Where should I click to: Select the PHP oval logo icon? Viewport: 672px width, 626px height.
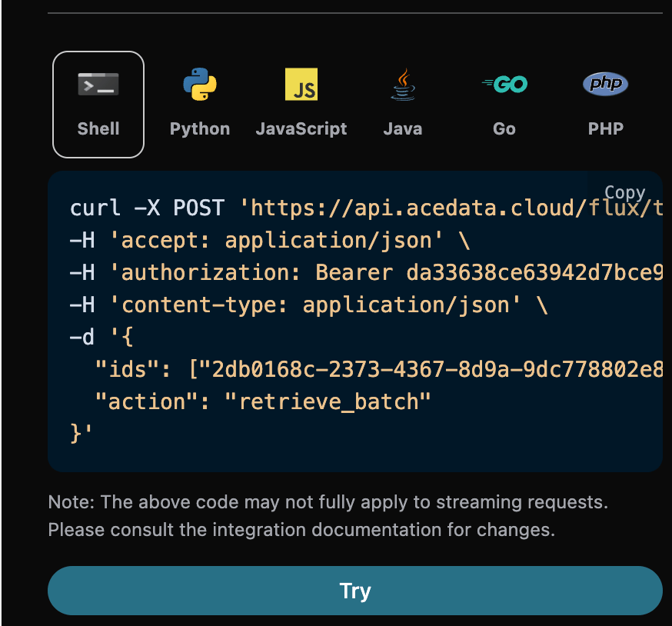click(605, 84)
